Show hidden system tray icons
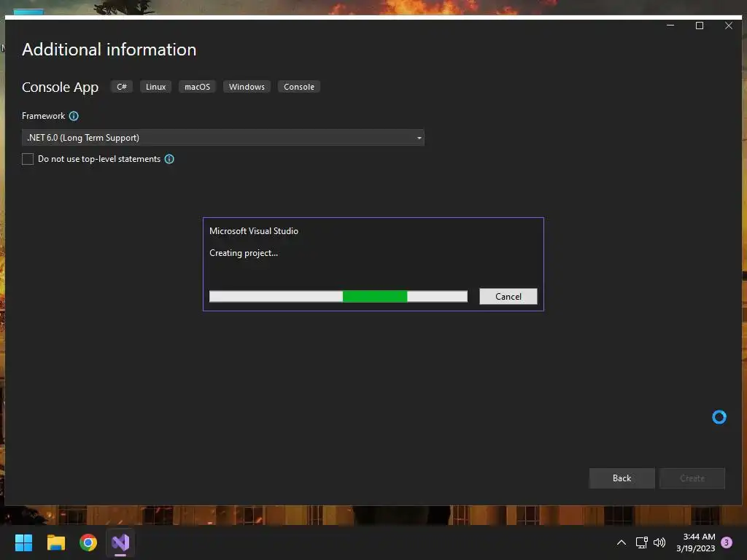 622,542
